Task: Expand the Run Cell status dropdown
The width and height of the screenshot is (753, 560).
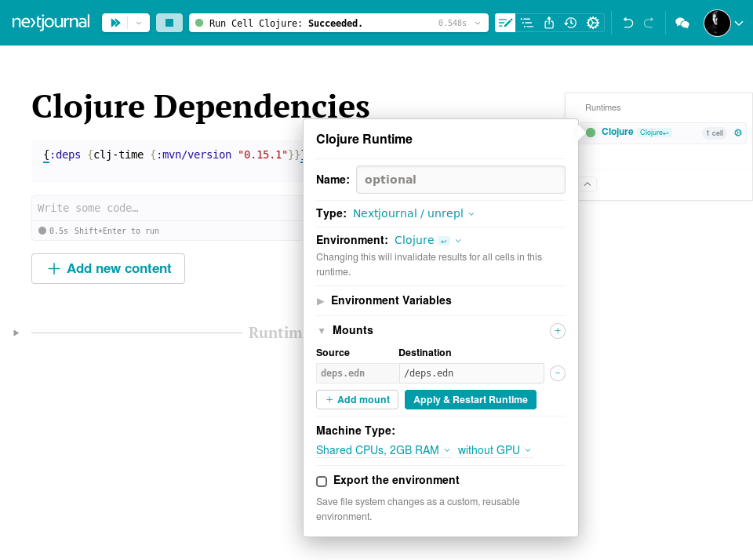Action: coord(478,23)
